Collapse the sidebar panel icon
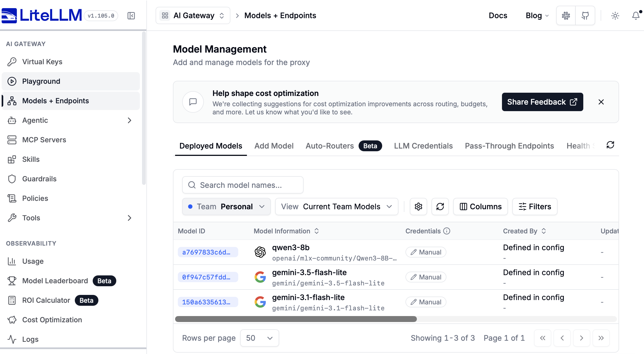Screen dimensions: 644x354 (131, 16)
